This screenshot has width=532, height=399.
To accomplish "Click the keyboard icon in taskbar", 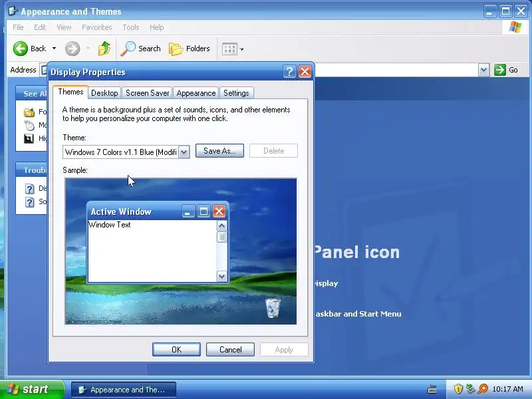I will pyautogui.click(x=432, y=389).
